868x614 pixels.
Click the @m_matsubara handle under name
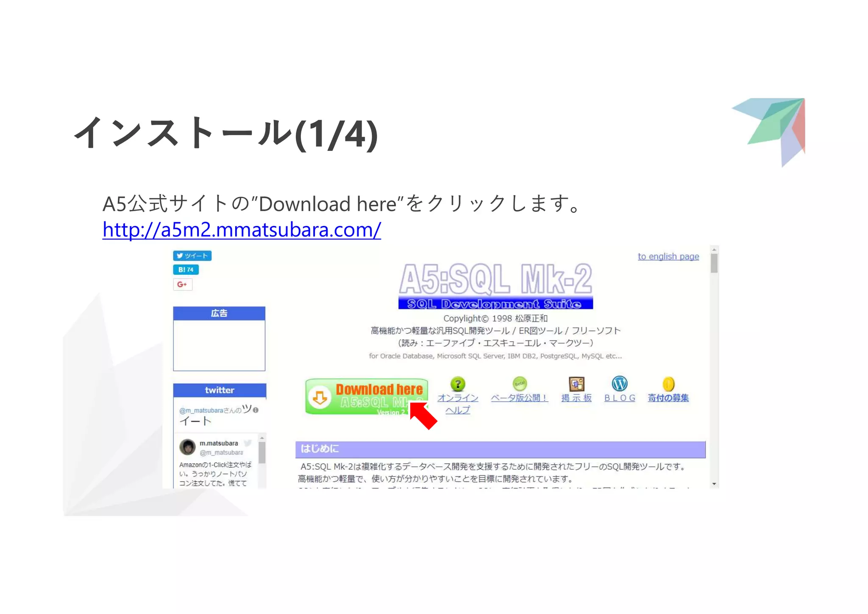coord(221,452)
